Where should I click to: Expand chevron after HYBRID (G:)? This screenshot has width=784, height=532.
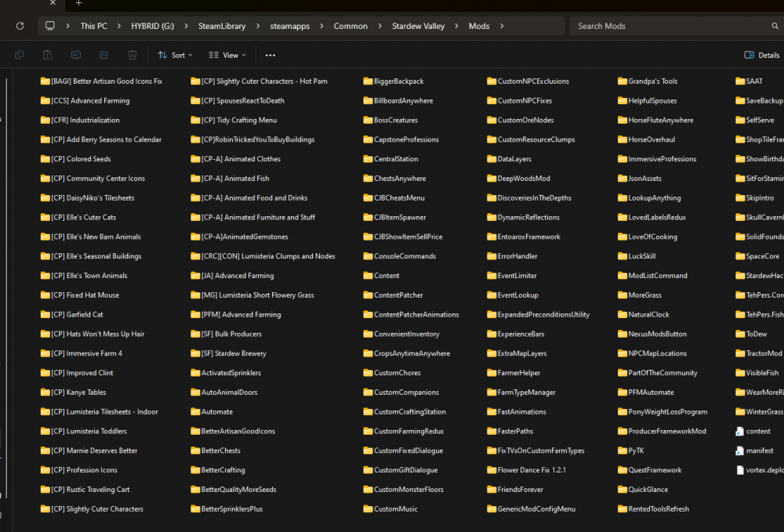(x=186, y=26)
